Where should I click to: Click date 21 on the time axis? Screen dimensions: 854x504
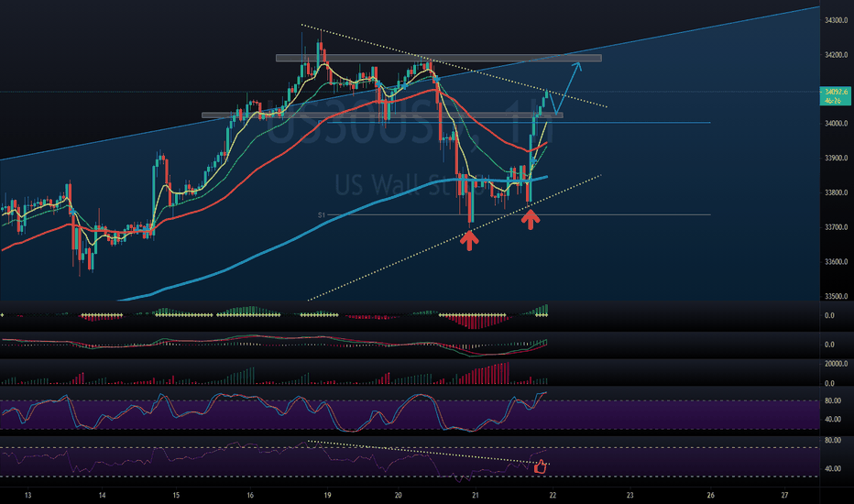(476, 495)
